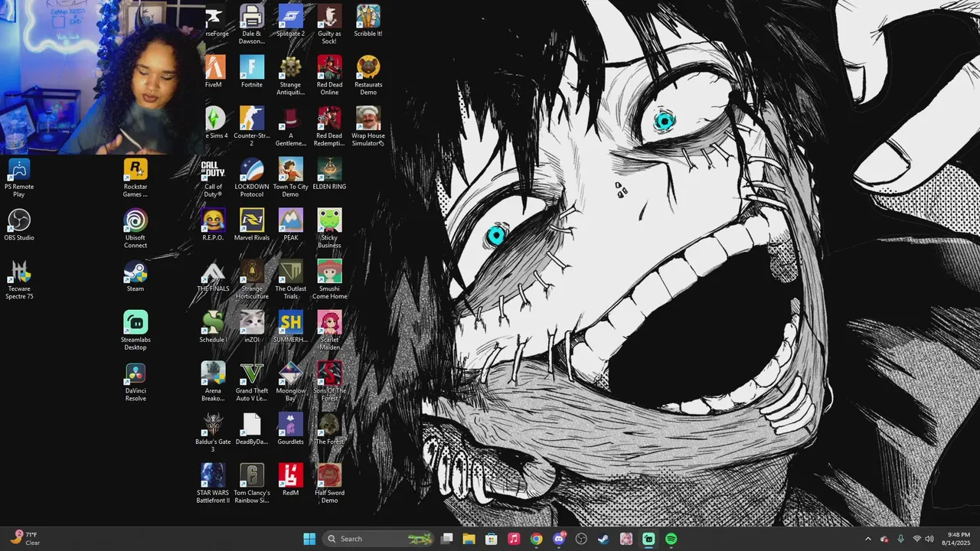
Task: Select the inZOI desktop icon
Action: pos(252,327)
